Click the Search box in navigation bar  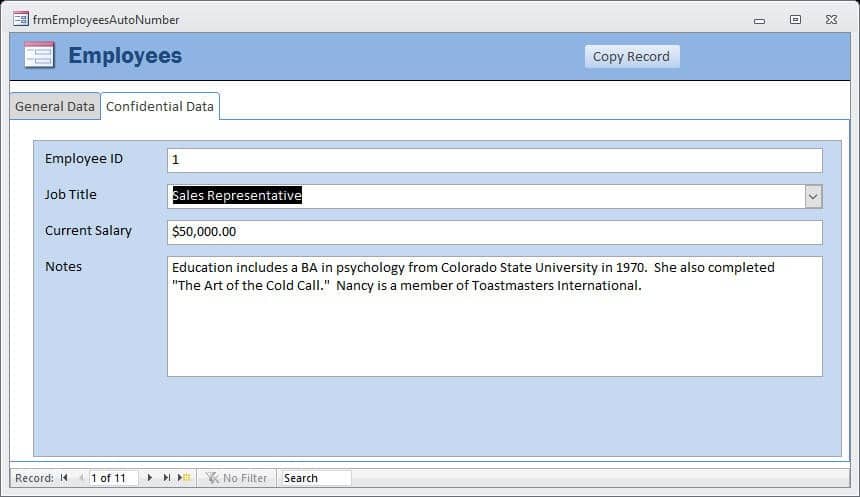(316, 478)
